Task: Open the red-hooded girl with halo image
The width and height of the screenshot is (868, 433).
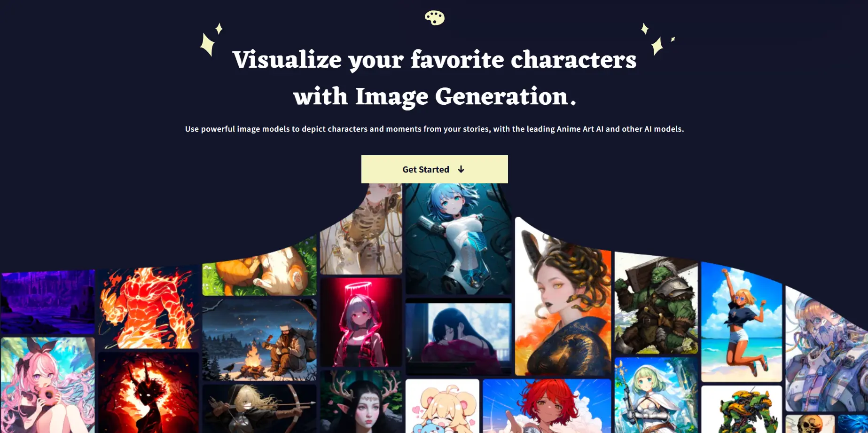Action: [x=361, y=322]
